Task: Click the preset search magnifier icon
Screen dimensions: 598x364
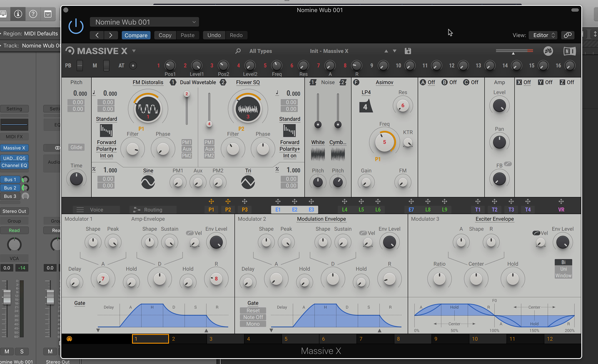Action: tap(238, 51)
